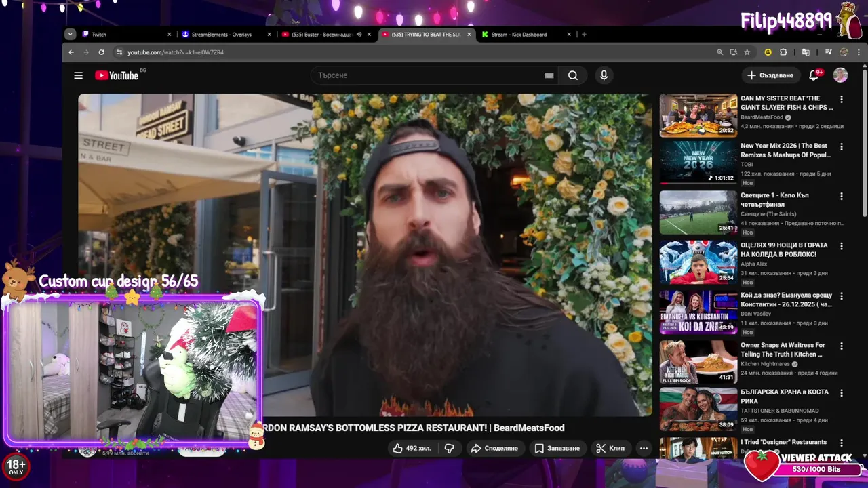Go back in the browser
This screenshot has width=868, height=488.
point(71,52)
